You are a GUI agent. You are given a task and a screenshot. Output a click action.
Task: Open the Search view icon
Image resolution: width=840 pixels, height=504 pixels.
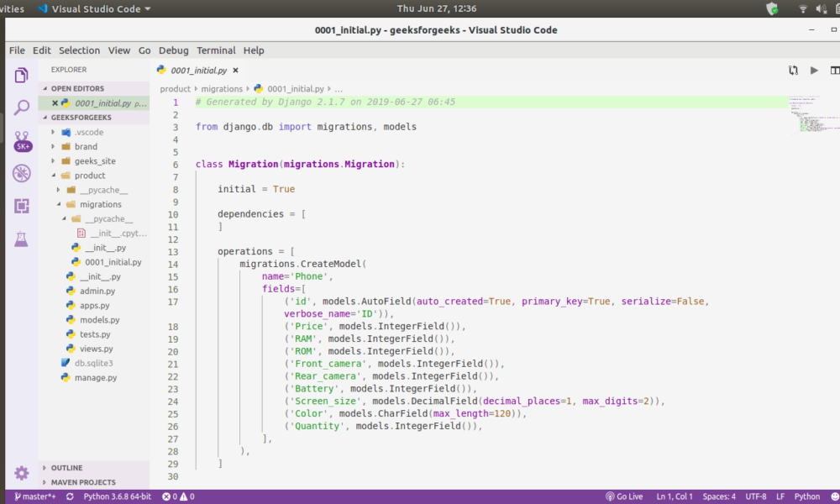point(22,108)
